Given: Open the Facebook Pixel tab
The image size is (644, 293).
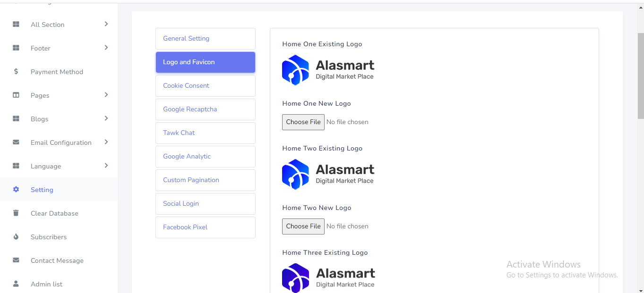Looking at the screenshot, I should click(x=205, y=227).
